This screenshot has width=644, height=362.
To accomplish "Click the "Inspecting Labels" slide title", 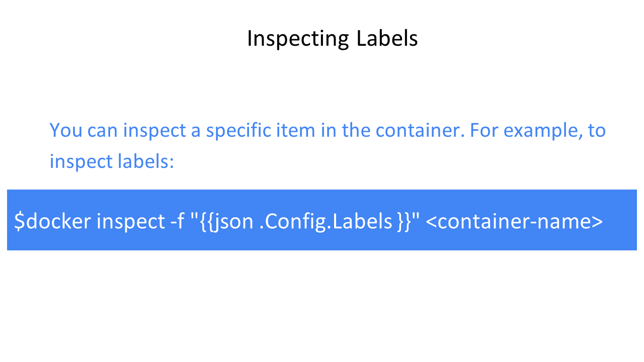I will pos(332,39).
